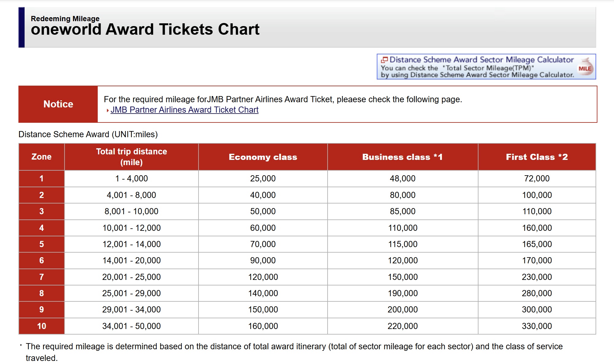
Task: Click the 100,000 first class cell
Action: click(x=537, y=195)
